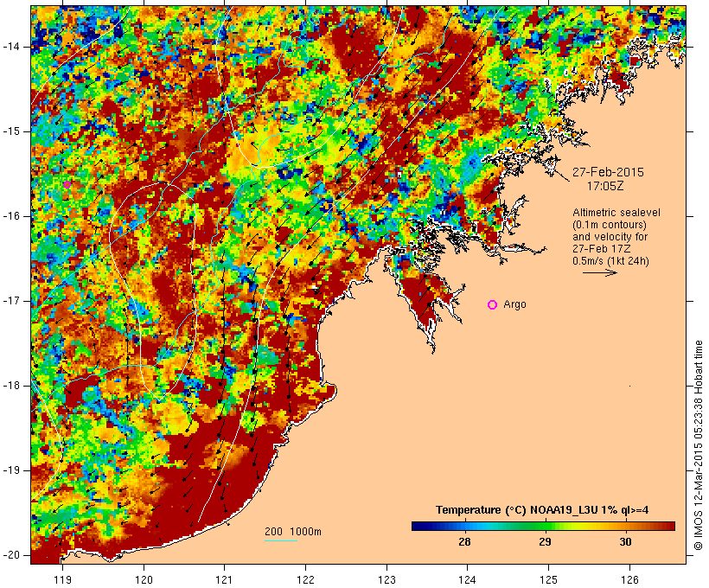
Task: Click the "-20" latitude axis label
Action: (x=10, y=555)
